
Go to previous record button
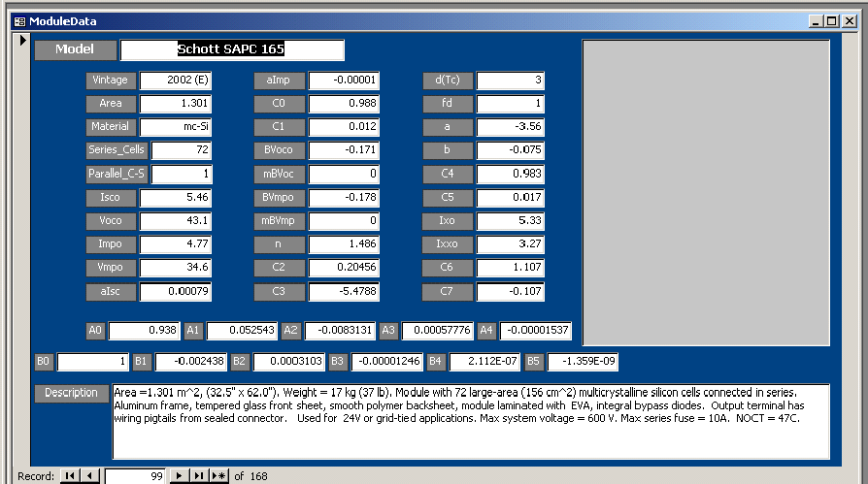click(89, 475)
